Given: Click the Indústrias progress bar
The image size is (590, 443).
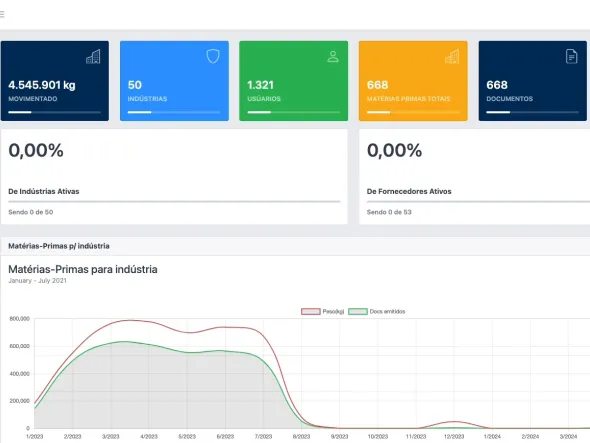Looking at the screenshot, I should [x=174, y=112].
